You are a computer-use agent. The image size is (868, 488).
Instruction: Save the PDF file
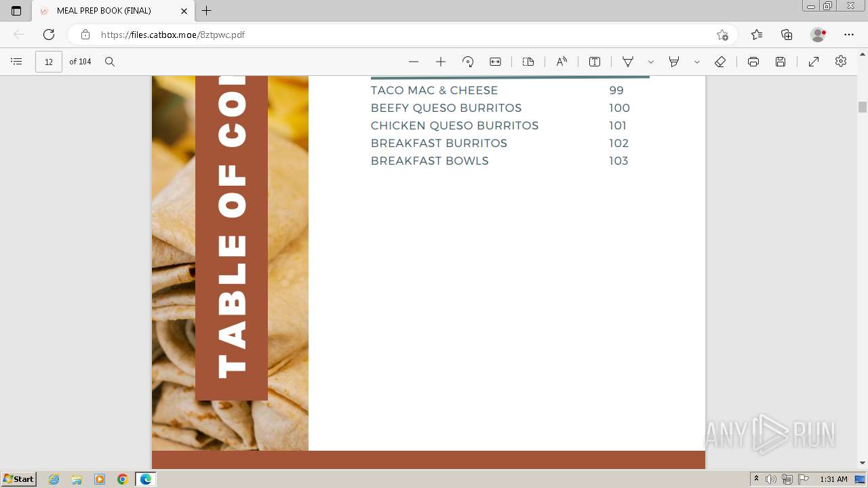coord(781,62)
